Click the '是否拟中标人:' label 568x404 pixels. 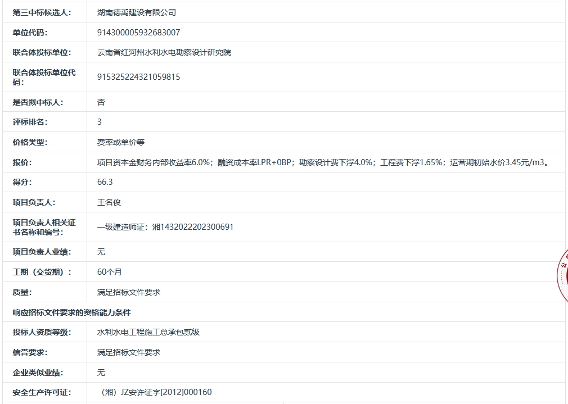tap(38, 103)
